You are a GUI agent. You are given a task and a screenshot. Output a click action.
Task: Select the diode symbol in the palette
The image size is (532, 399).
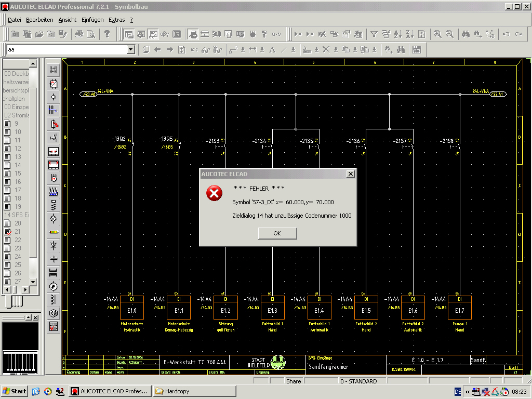pos(54,245)
